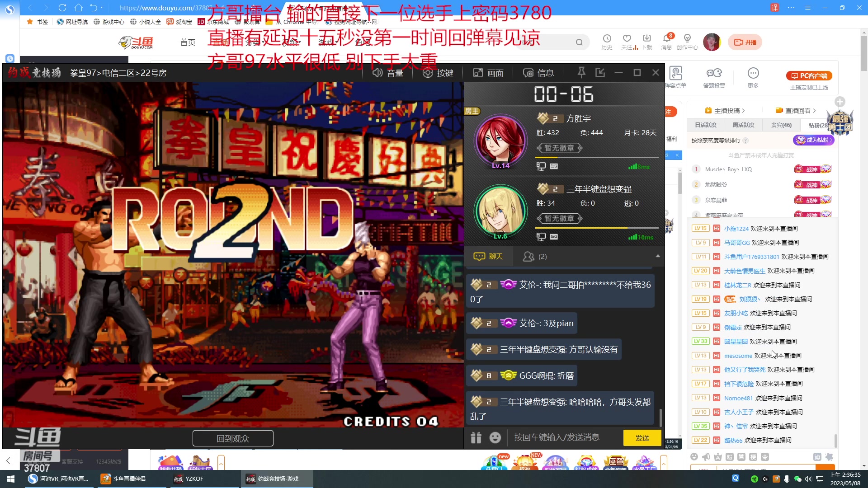Click the 管 icon in danmu toolbar

(741, 457)
